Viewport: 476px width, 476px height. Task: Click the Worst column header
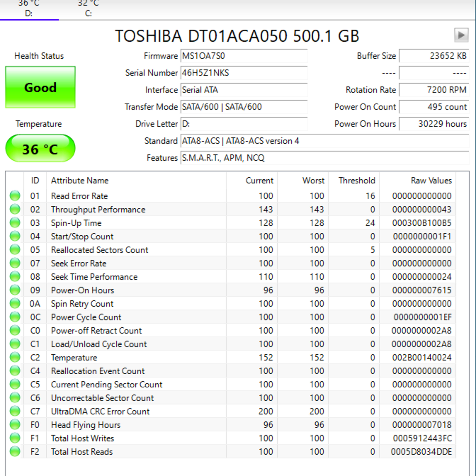[303, 181]
